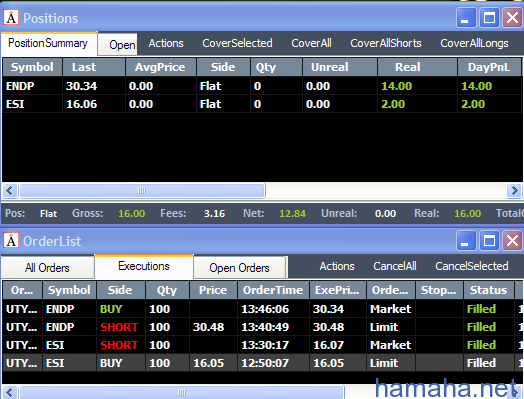
Task: Switch to the Open Orders tab
Action: (x=239, y=268)
